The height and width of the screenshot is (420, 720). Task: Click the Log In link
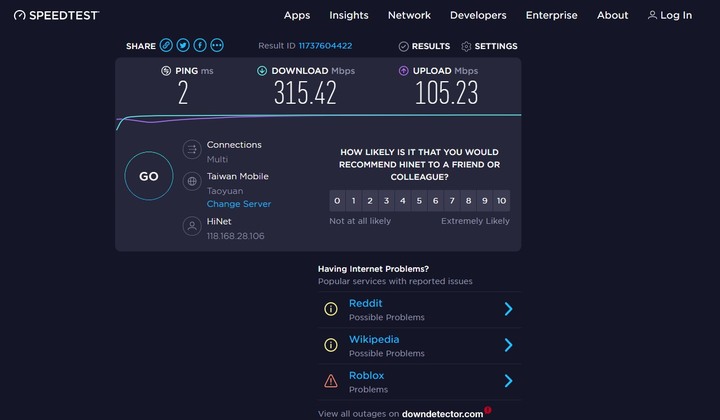[675, 15]
